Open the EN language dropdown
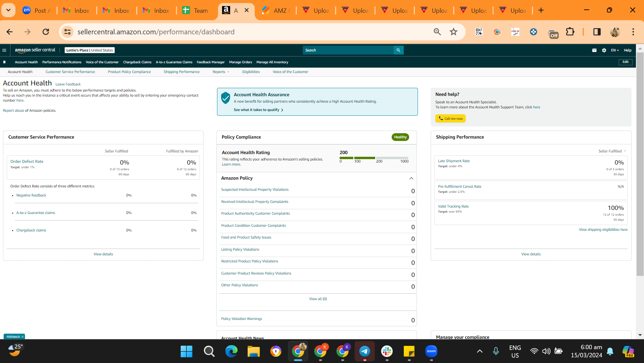 (x=615, y=50)
